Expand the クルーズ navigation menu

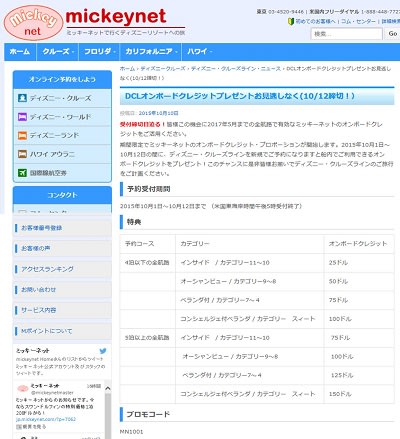(x=57, y=52)
